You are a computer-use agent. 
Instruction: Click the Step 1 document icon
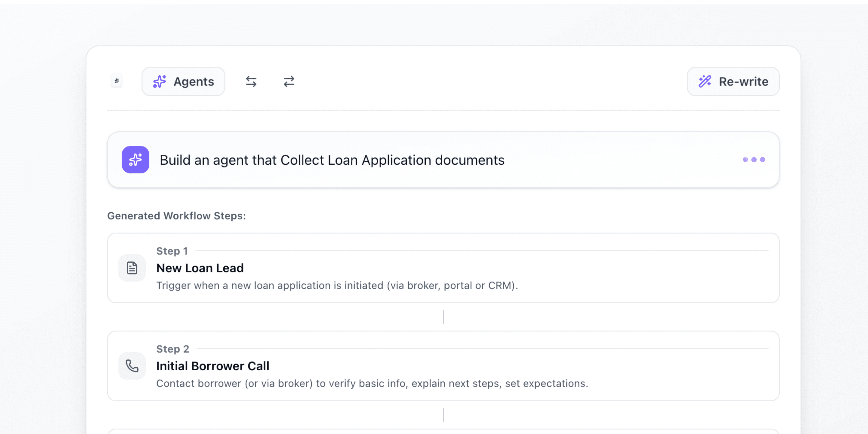pos(132,268)
